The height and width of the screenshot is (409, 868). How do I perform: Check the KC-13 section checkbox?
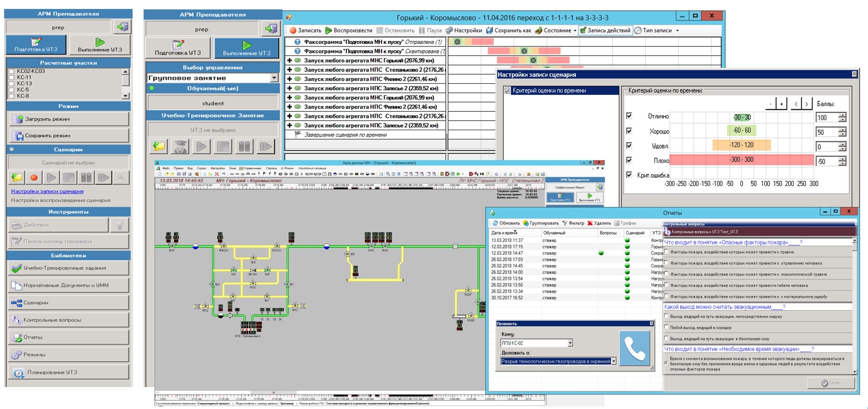pos(11,84)
